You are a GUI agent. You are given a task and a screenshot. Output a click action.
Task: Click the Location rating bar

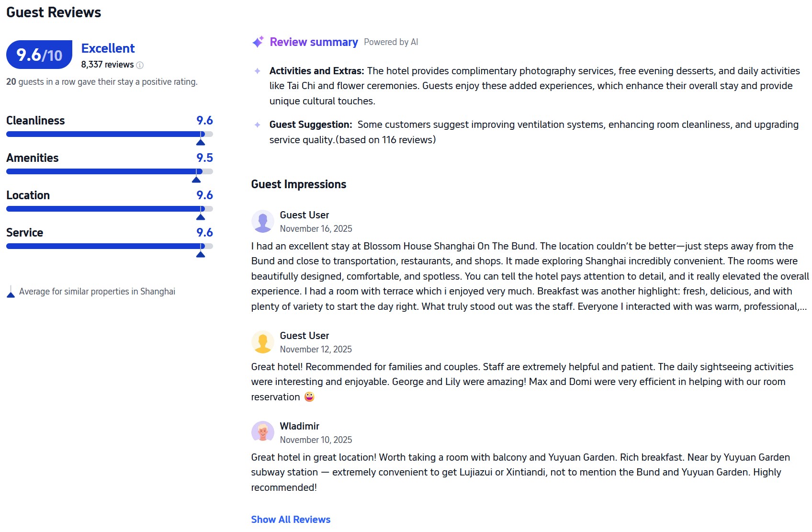click(x=109, y=209)
